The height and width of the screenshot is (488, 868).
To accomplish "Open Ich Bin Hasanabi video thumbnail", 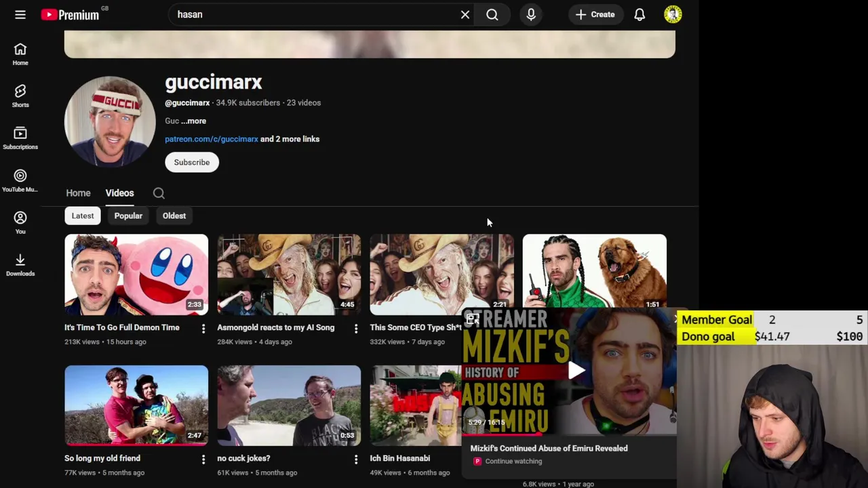I will pos(416,405).
